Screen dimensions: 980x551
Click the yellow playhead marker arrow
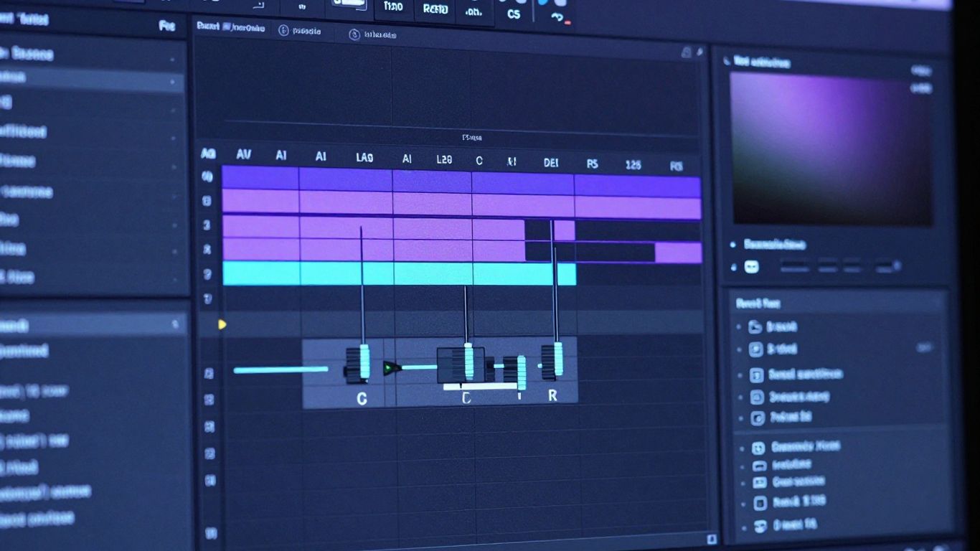[x=222, y=324]
